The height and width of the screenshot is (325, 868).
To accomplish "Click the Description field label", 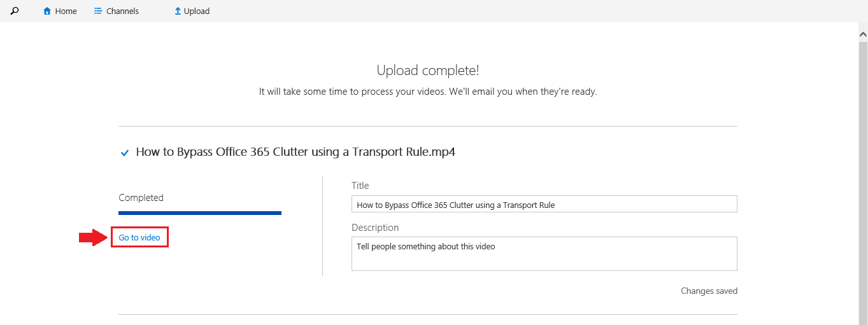I will coord(375,228).
